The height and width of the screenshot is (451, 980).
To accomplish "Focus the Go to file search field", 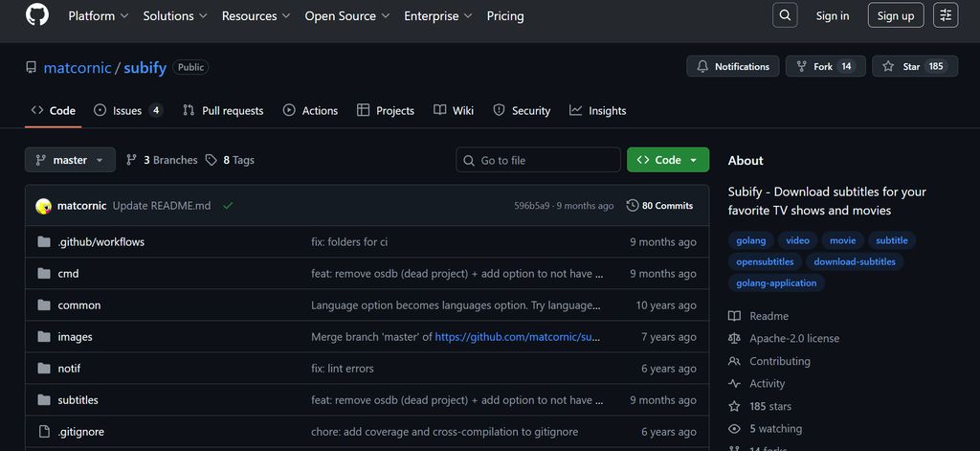I will pos(538,160).
